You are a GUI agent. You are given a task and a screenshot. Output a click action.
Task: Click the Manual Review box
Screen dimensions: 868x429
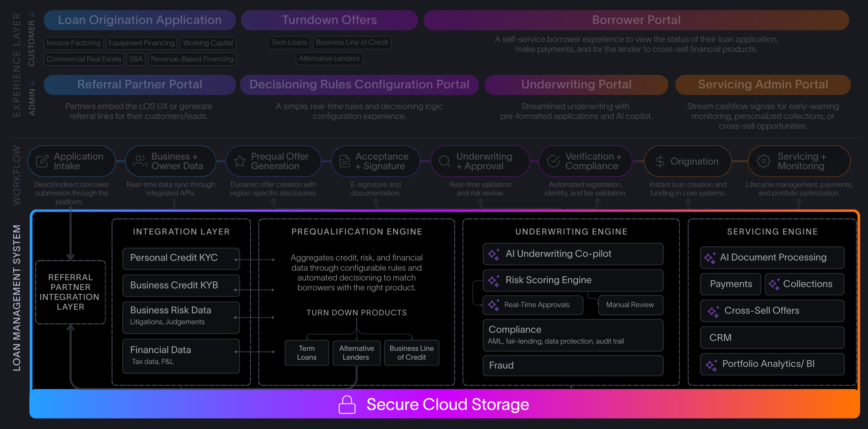[x=629, y=305]
